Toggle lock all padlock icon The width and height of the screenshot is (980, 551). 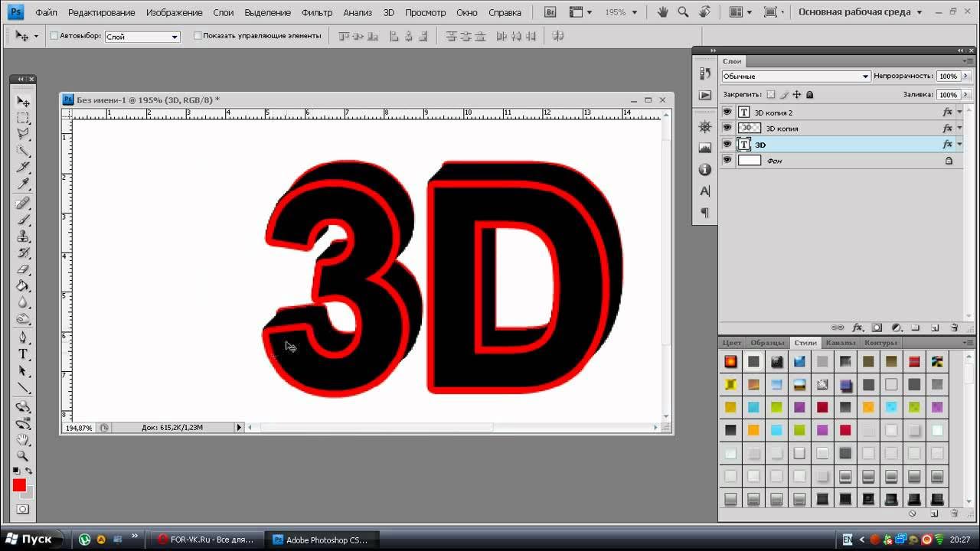tap(810, 95)
